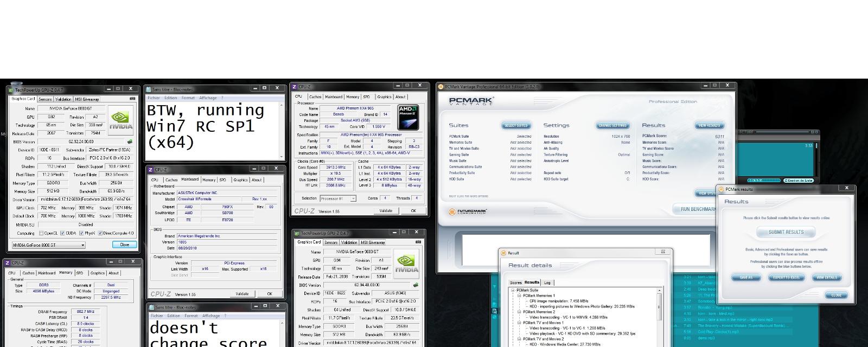Toggle the PhysX checkbox in GPU-Z
The height and width of the screenshot is (347, 868).
point(81,233)
